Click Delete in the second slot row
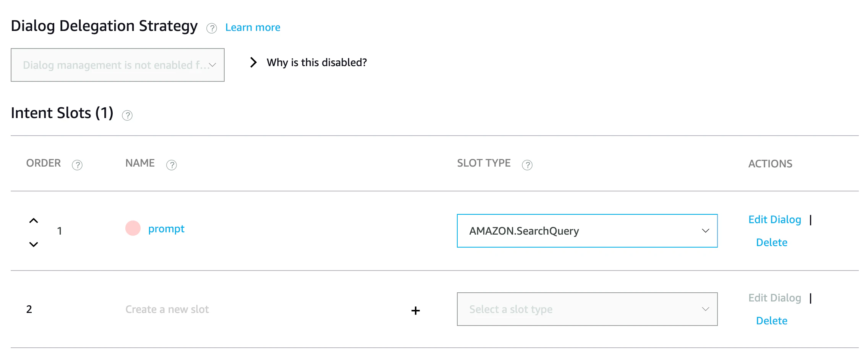The height and width of the screenshot is (350, 868). point(772,321)
